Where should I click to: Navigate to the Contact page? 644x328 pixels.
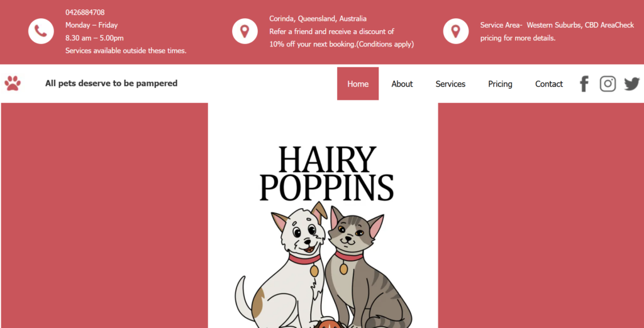pyautogui.click(x=548, y=84)
